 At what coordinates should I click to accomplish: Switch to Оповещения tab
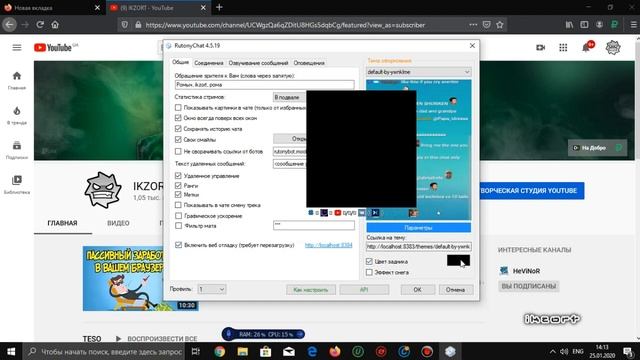[309, 63]
